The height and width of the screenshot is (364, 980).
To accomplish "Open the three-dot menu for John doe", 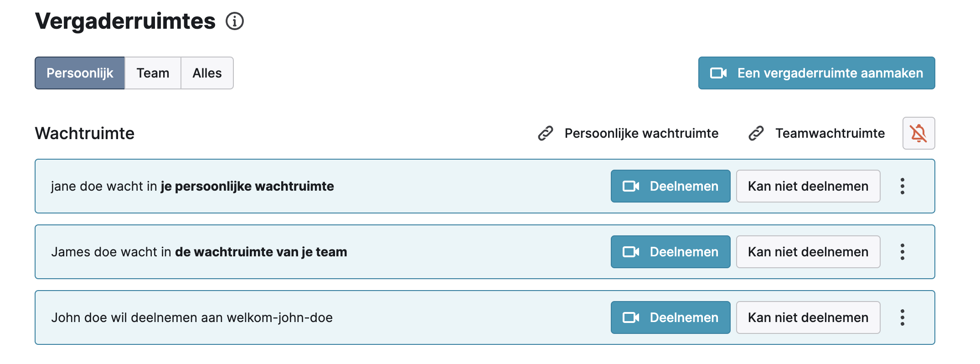I will point(903,317).
